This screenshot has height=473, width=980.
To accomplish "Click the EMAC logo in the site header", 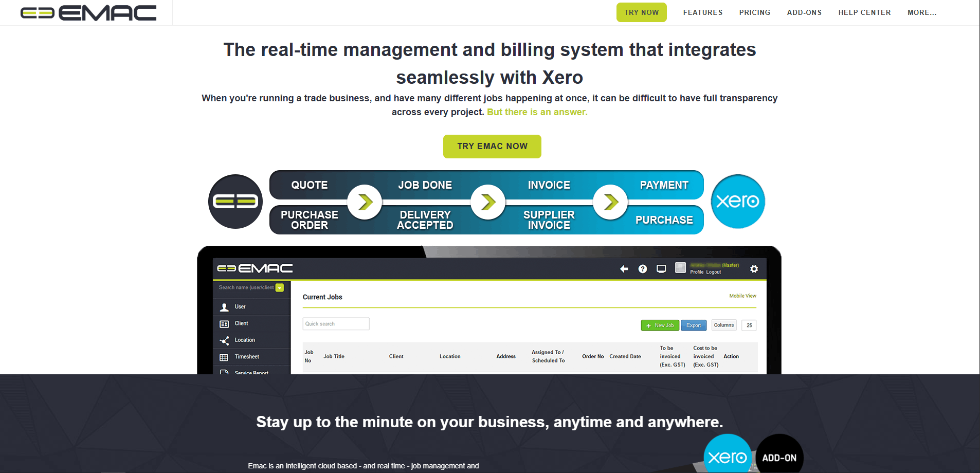I will point(88,13).
